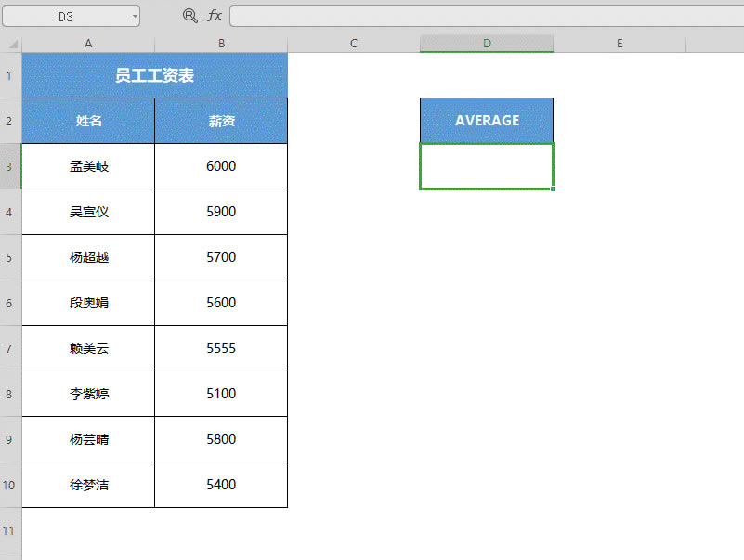Select the cell containing 徐梦洁
This screenshot has width=744, height=560.
[88, 485]
